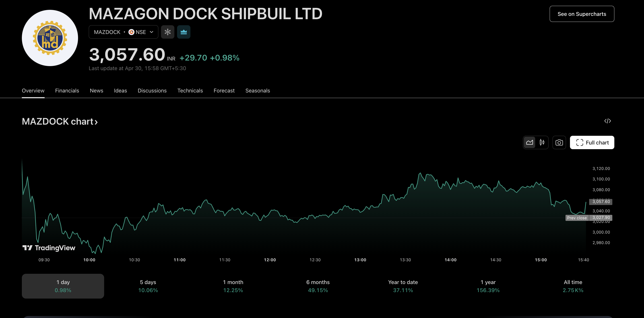This screenshot has height=318, width=644.
Task: Click the Last update timestamp text
Action: [137, 68]
